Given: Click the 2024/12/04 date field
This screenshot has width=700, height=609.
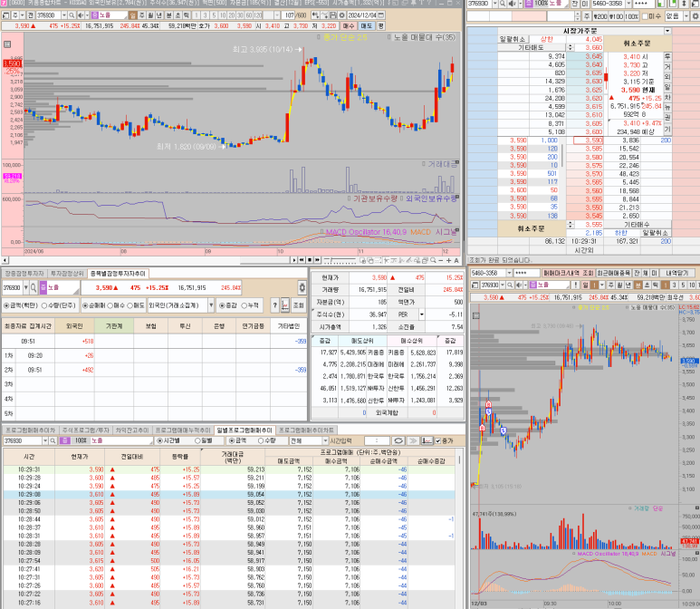Looking at the screenshot, I should click(x=361, y=15).
